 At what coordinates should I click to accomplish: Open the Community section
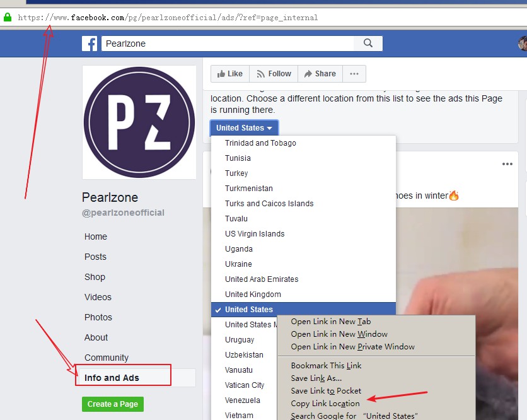[107, 358]
